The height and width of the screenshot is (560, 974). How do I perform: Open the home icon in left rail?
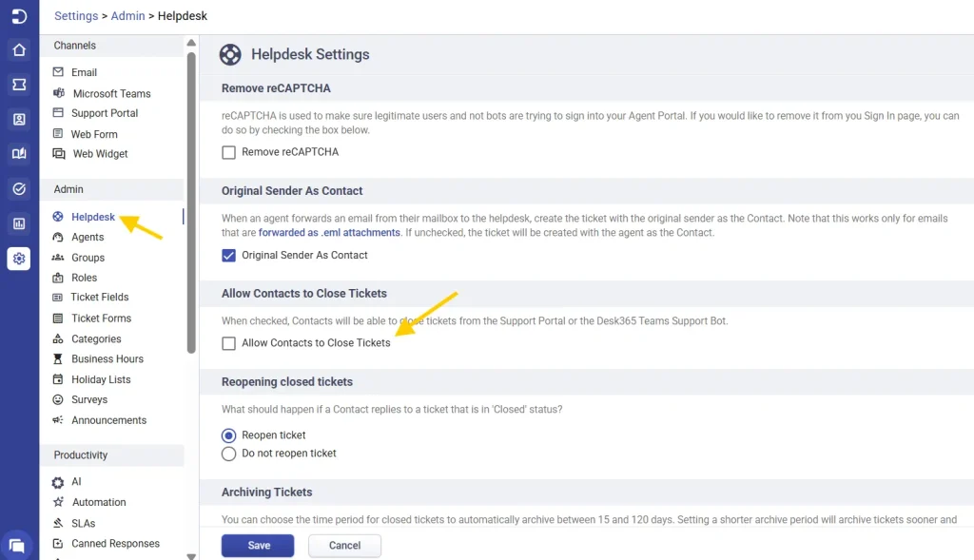coord(19,50)
